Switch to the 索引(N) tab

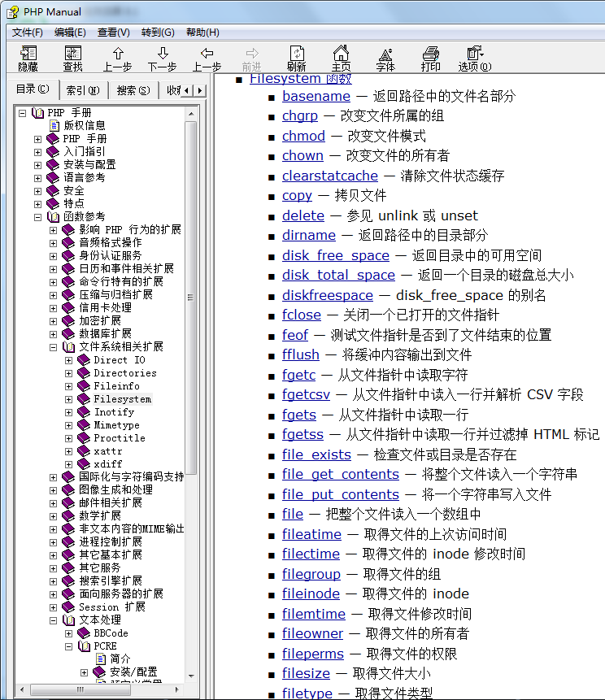click(83, 90)
